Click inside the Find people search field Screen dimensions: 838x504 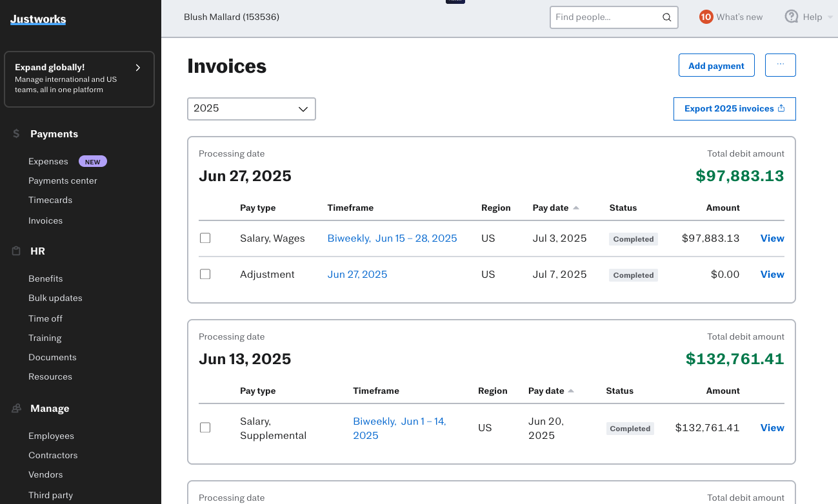(x=600, y=17)
